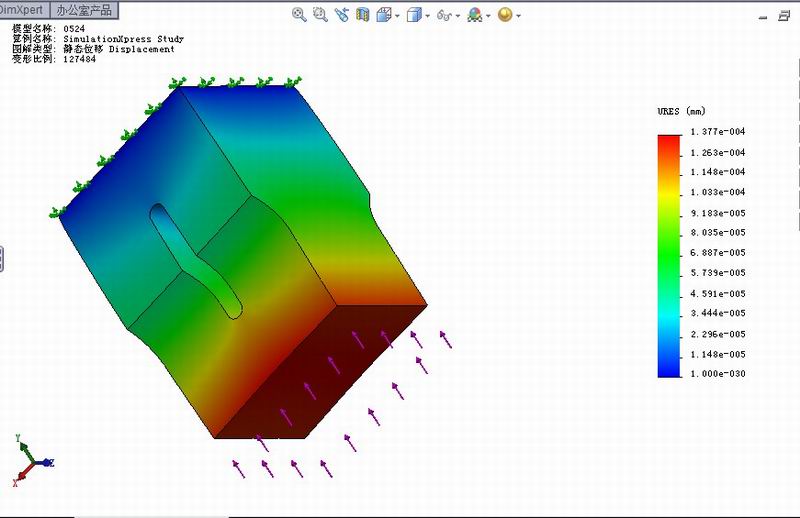Viewport: 800px width, 518px height.
Task: Click the View Orientation icon
Action: [x=384, y=15]
